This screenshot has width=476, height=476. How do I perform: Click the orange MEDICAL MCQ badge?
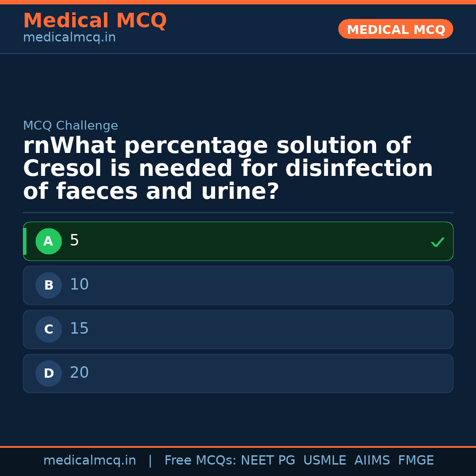coord(395,30)
